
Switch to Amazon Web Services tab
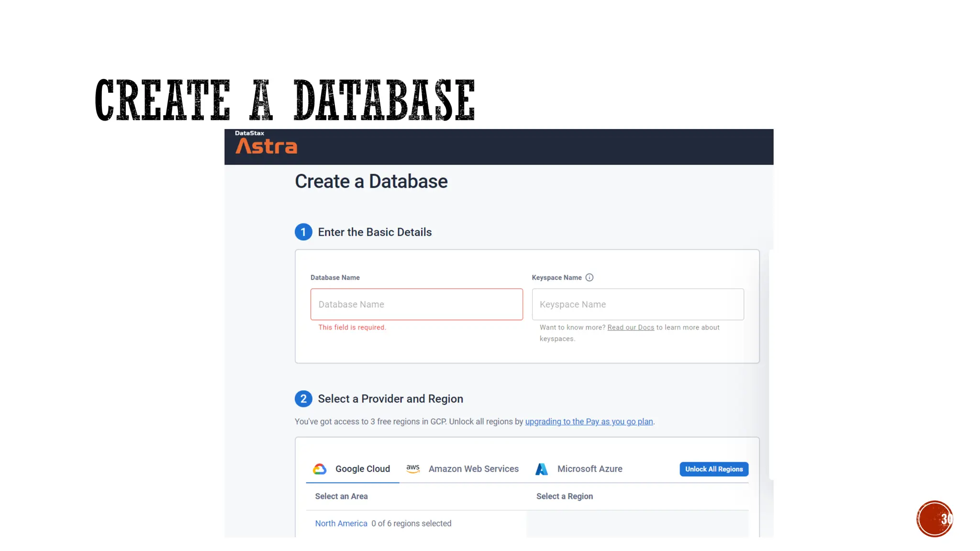pos(473,469)
